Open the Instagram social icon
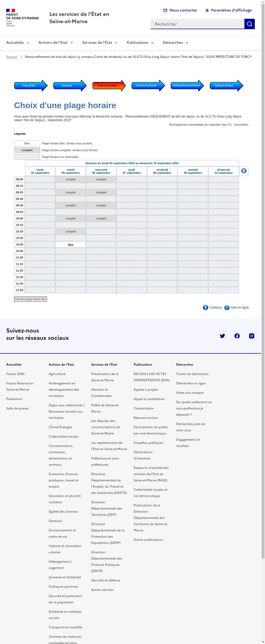This screenshot has width=265, height=644. [252, 336]
